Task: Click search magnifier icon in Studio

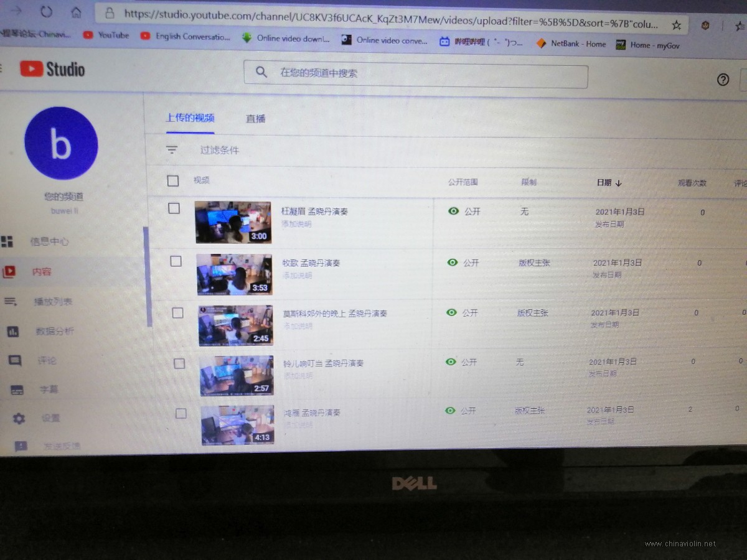Action: coord(262,72)
